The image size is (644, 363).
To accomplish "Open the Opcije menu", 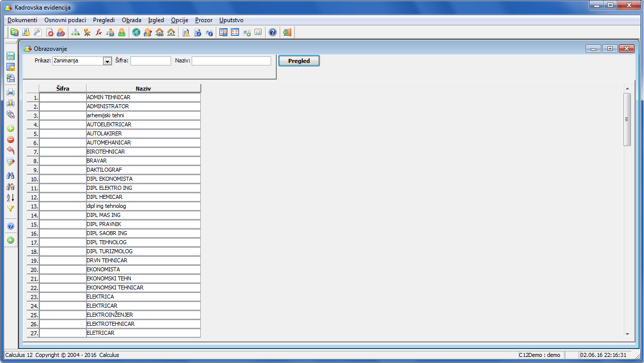I will pyautogui.click(x=180, y=20).
